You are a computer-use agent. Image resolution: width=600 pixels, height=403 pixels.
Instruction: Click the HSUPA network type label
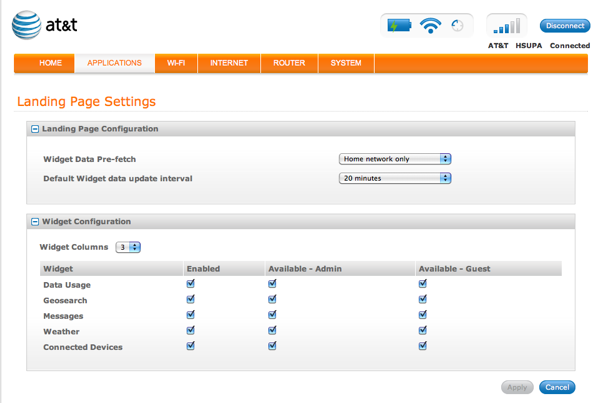click(529, 46)
